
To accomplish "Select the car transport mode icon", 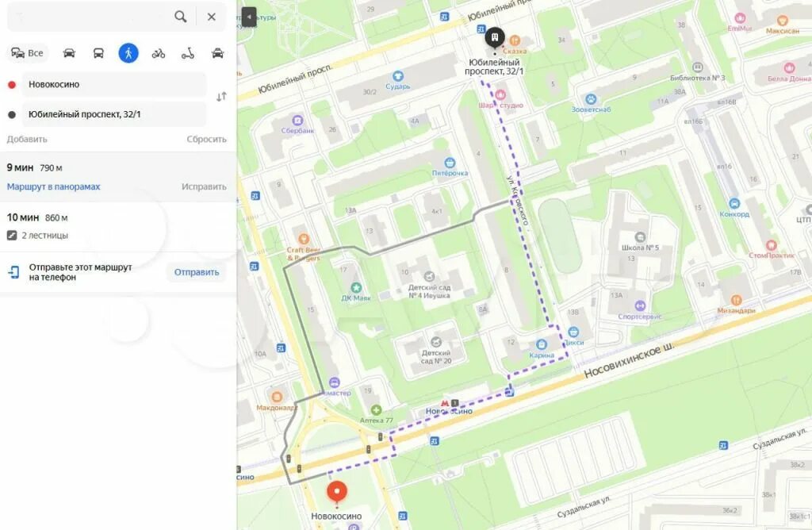I will click(69, 53).
